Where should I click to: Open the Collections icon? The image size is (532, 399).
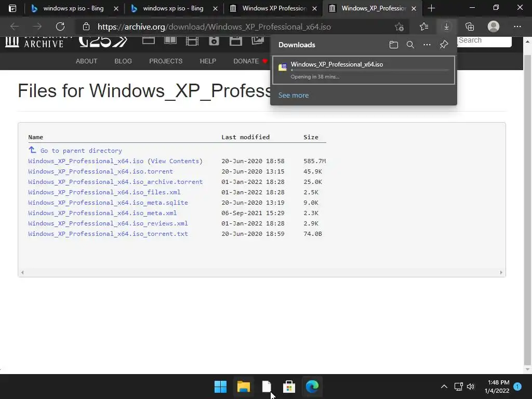[470, 26]
